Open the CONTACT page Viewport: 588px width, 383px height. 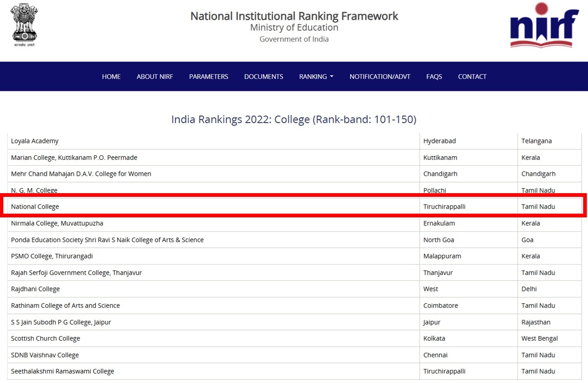[472, 76]
